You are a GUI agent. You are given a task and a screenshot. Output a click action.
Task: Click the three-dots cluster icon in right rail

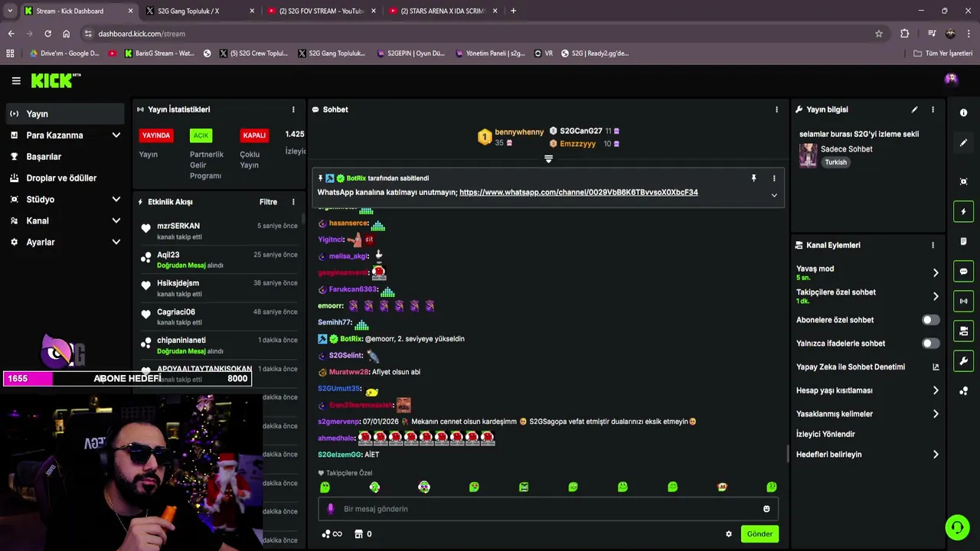point(963,391)
